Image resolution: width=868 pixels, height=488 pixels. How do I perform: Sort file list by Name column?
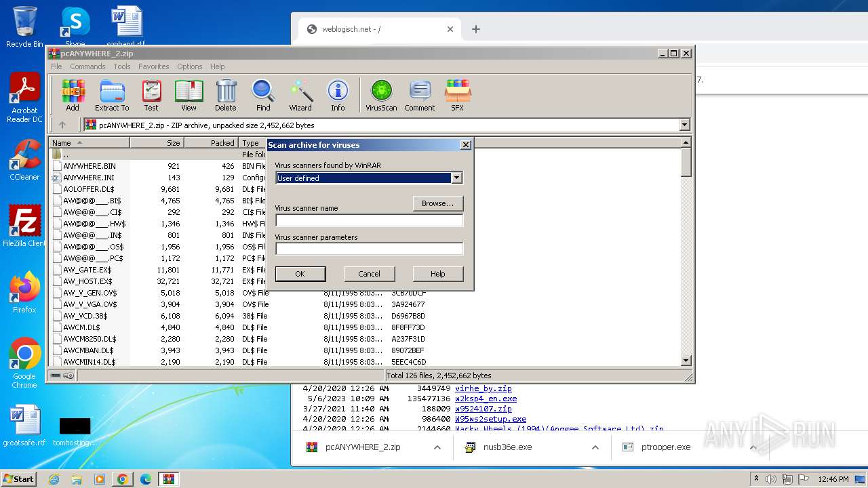[x=90, y=143]
